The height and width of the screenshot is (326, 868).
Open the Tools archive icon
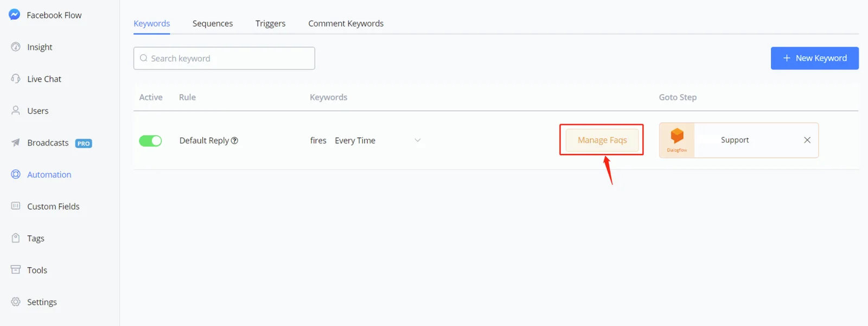tap(16, 269)
